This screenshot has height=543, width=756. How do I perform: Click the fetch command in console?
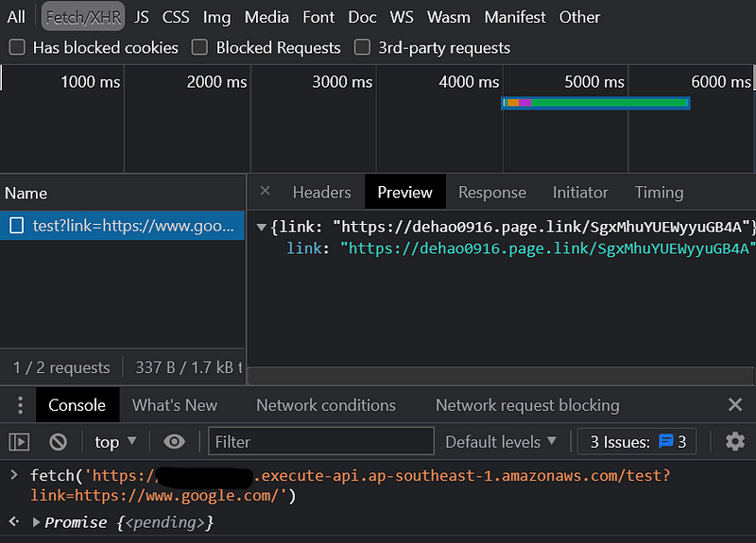[350, 485]
